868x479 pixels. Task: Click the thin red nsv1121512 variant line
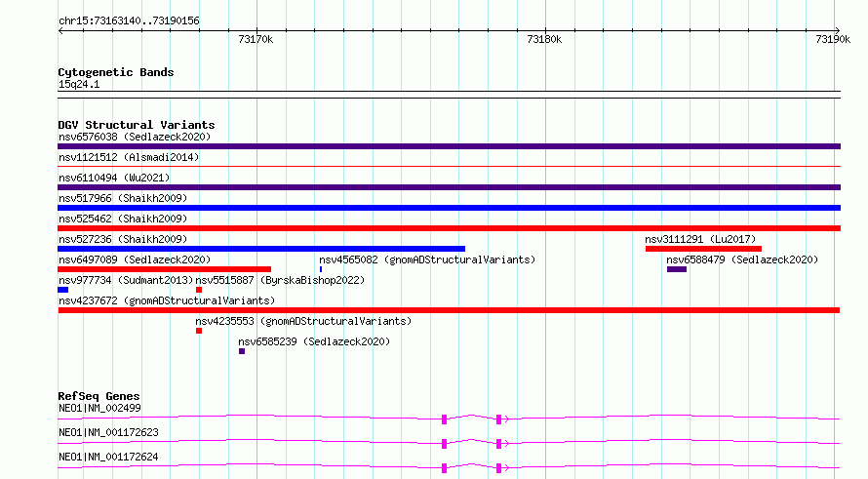(x=449, y=166)
